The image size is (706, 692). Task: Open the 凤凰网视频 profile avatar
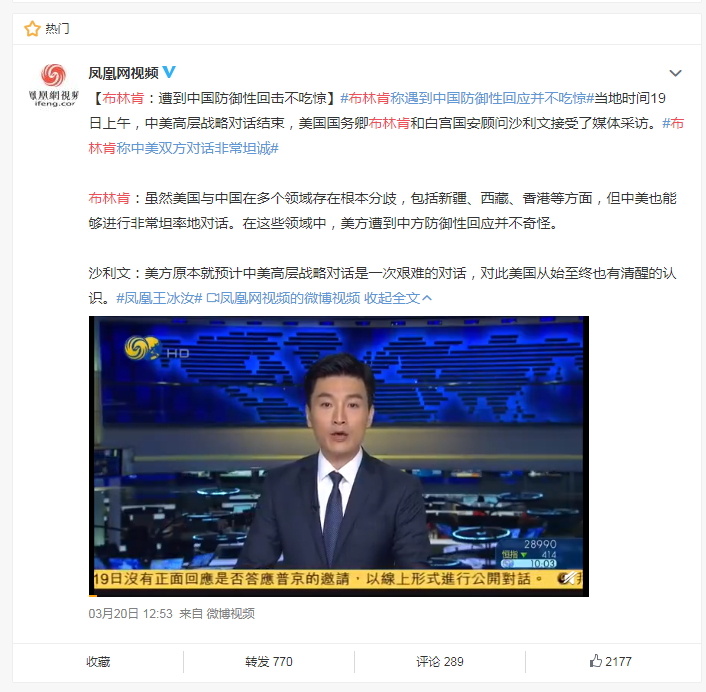(54, 85)
